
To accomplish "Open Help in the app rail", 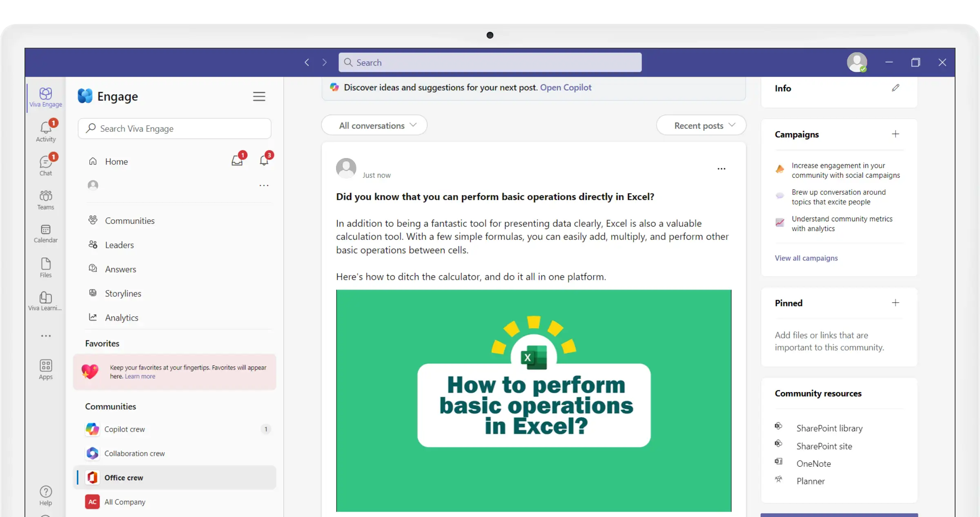I will [x=46, y=495].
